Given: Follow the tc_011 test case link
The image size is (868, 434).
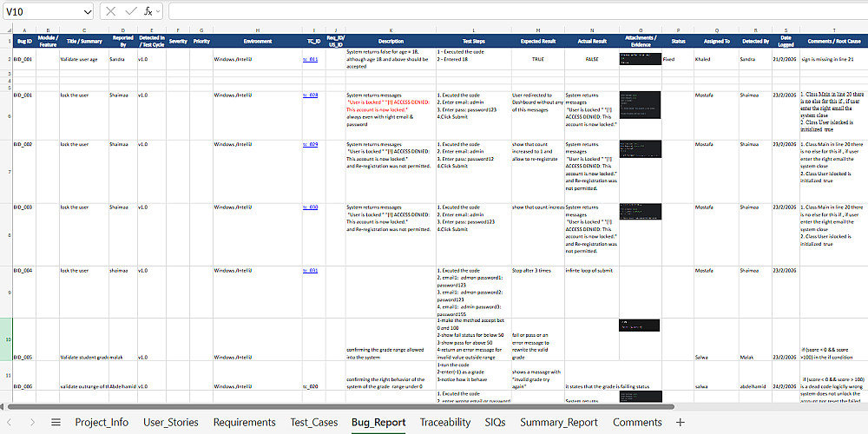Looking at the screenshot, I should (x=310, y=59).
